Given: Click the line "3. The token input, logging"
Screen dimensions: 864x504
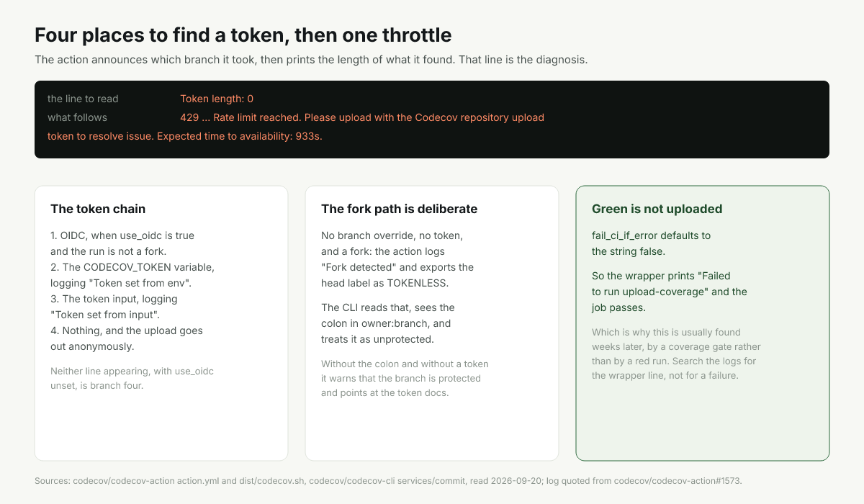Looking at the screenshot, I should point(114,299).
